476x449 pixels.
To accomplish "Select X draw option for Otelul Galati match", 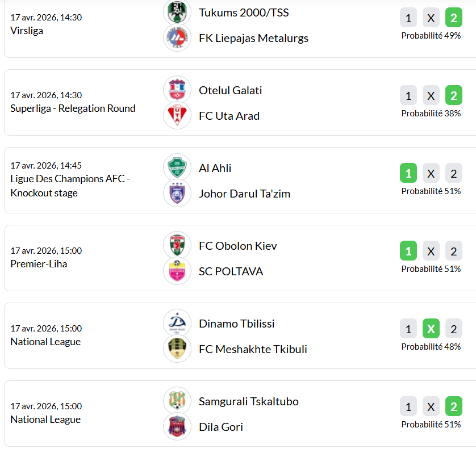I will [431, 95].
